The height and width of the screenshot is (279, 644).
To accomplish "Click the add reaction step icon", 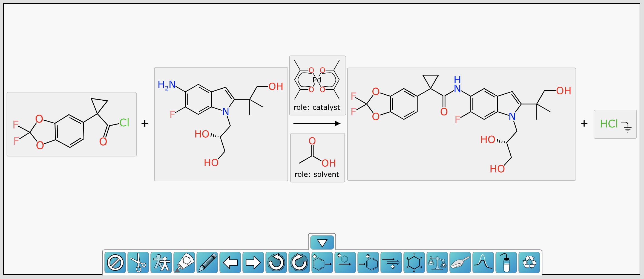I will click(x=391, y=263).
